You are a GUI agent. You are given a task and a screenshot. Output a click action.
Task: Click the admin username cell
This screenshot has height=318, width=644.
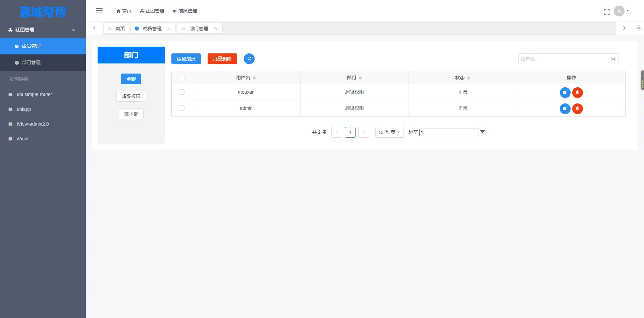click(x=246, y=108)
